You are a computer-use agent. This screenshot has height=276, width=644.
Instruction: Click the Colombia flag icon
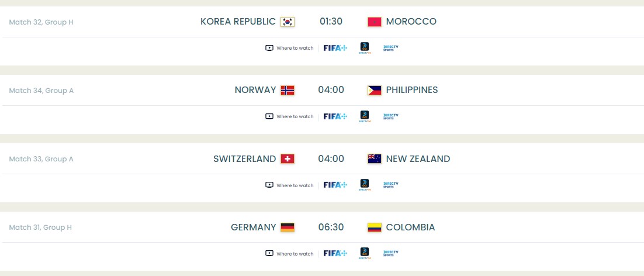tap(375, 227)
